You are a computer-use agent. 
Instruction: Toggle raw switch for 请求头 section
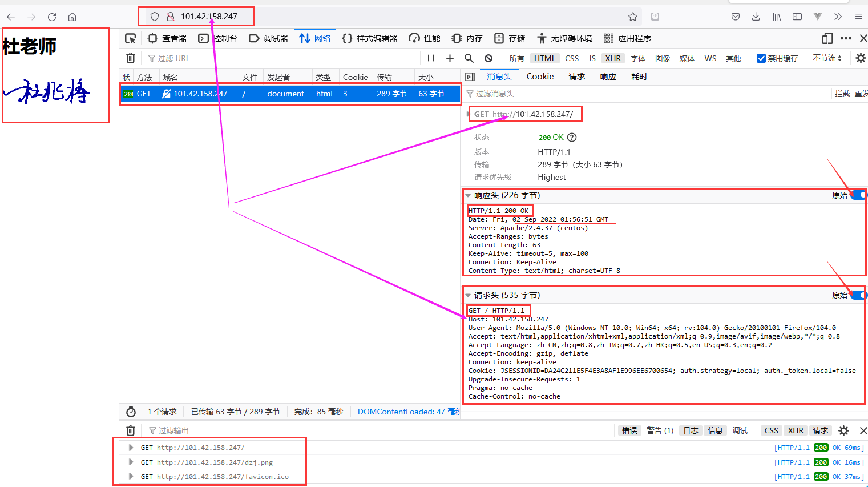(858, 295)
